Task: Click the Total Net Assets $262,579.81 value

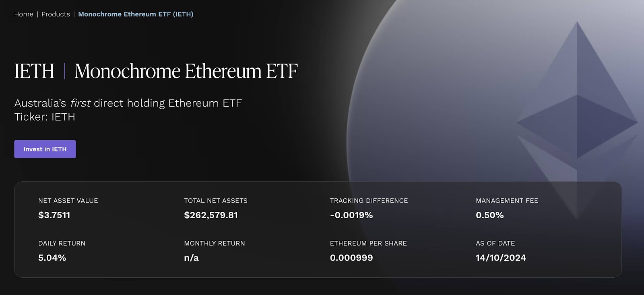Action: coord(211,215)
